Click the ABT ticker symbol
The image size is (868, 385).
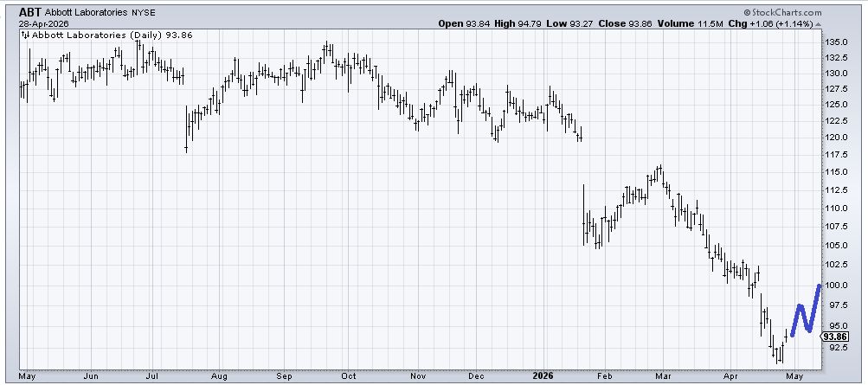30,12
